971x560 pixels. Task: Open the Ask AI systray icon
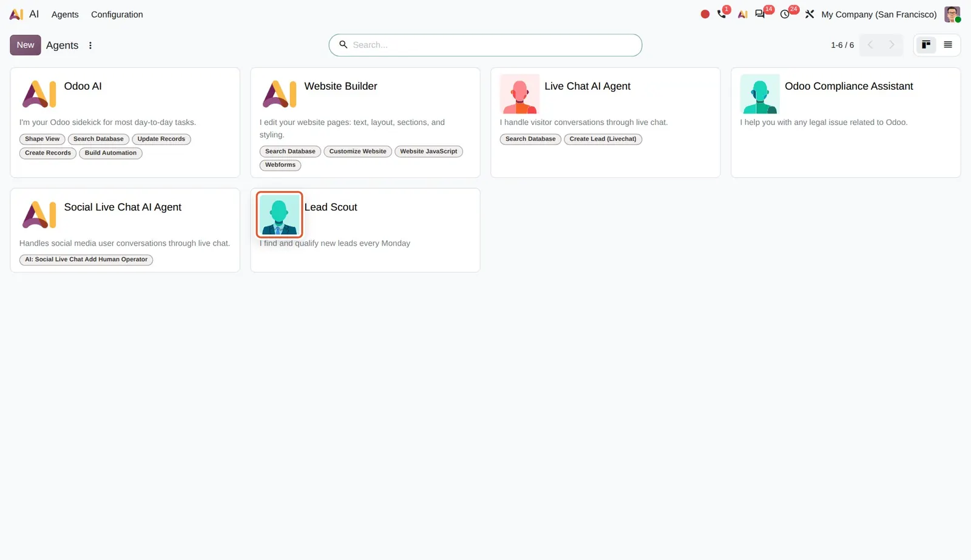(x=742, y=14)
